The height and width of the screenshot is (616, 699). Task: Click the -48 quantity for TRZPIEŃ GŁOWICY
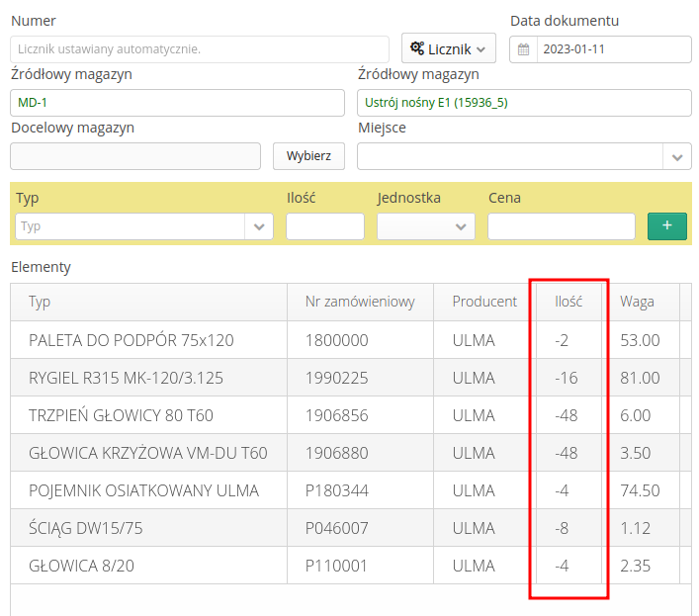tap(568, 415)
